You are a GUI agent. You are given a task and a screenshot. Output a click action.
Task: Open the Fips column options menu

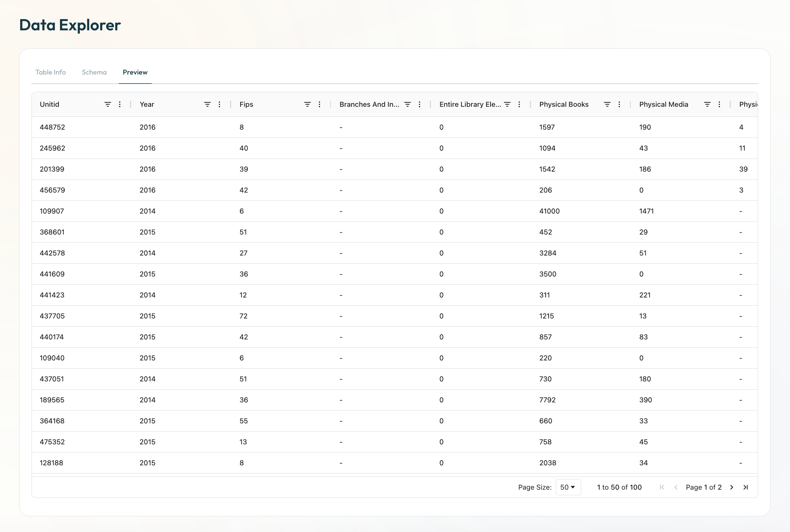320,105
